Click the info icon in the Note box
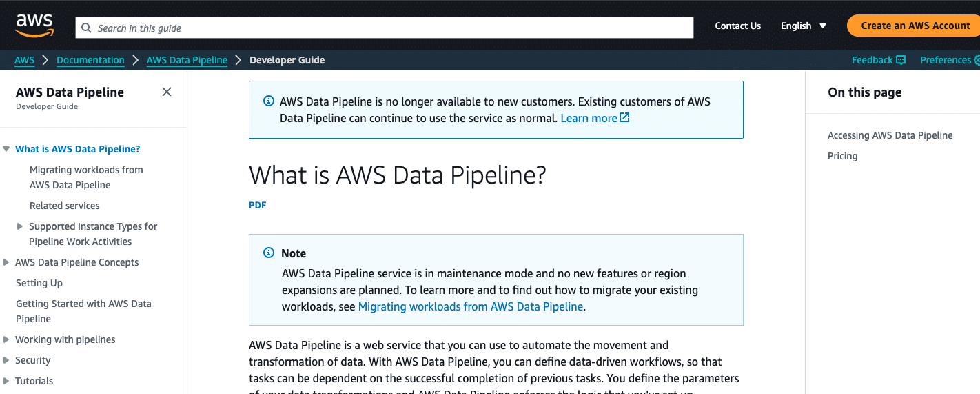 [269, 253]
